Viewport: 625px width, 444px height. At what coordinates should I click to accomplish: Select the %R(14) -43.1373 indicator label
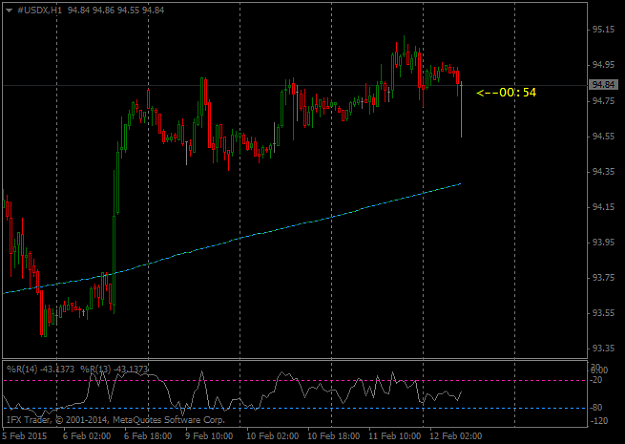40,369
